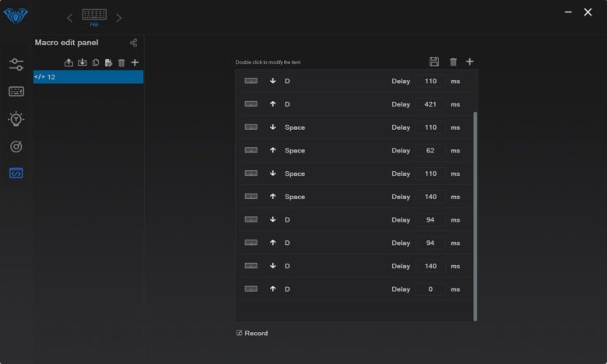Click delay value 0
Image resolution: width=607 pixels, height=364 pixels.
tap(430, 289)
